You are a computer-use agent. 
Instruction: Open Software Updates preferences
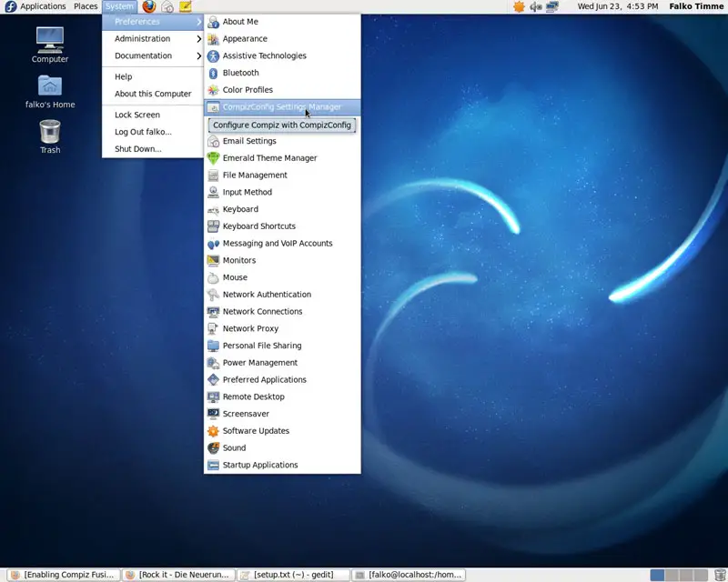pos(282,431)
